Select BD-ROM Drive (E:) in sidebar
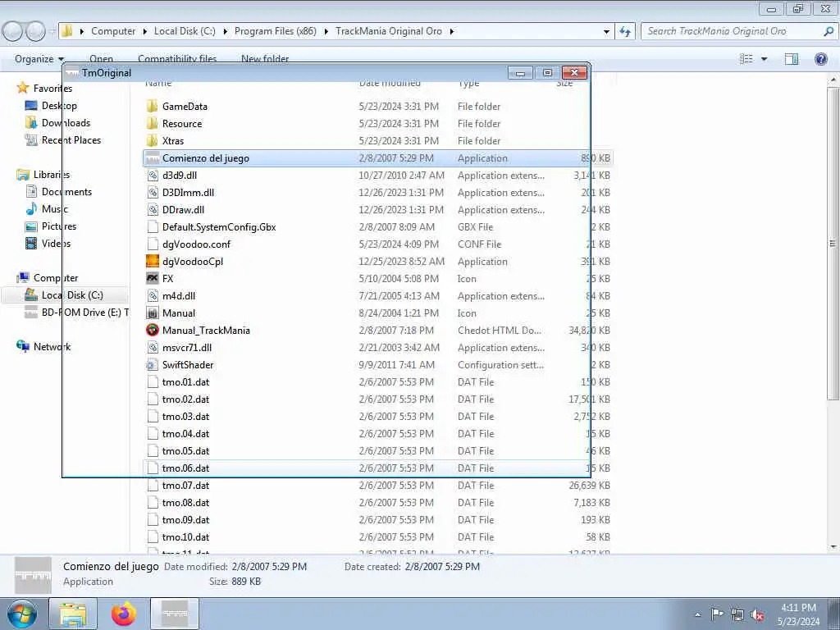The width and height of the screenshot is (840, 630). (x=85, y=313)
